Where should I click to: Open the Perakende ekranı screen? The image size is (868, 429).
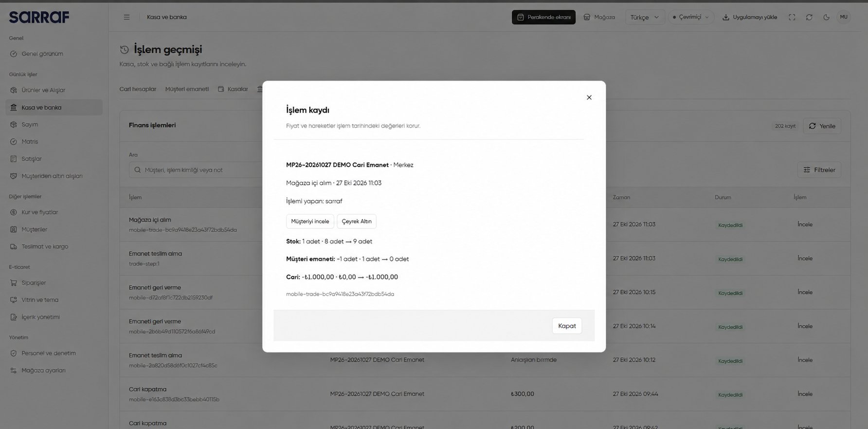tap(543, 17)
